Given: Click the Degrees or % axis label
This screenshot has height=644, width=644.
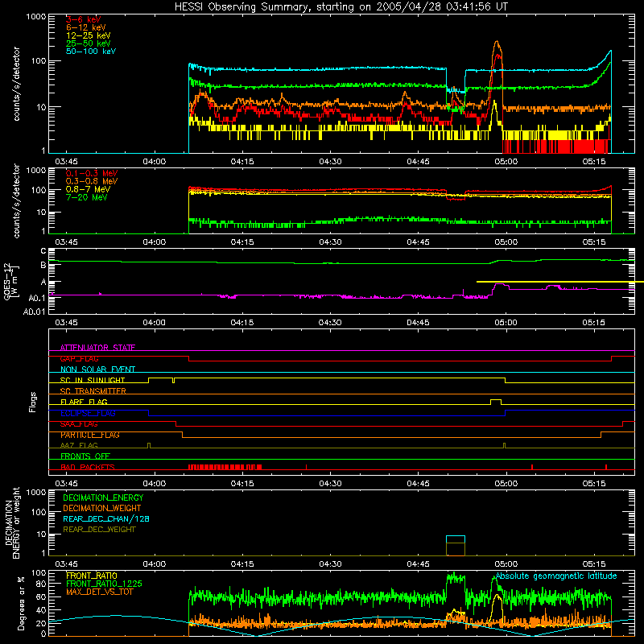Looking at the screenshot, I should (x=21, y=604).
